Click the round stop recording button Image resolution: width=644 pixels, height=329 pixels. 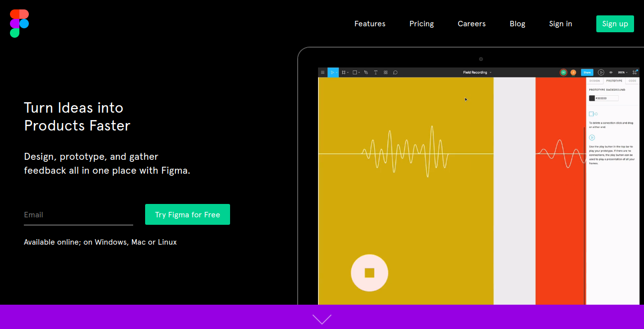pos(369,272)
